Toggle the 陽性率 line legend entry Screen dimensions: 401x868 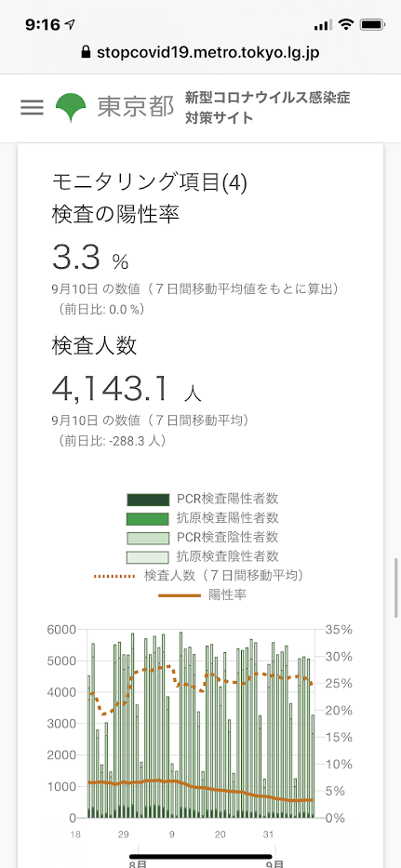(x=203, y=595)
